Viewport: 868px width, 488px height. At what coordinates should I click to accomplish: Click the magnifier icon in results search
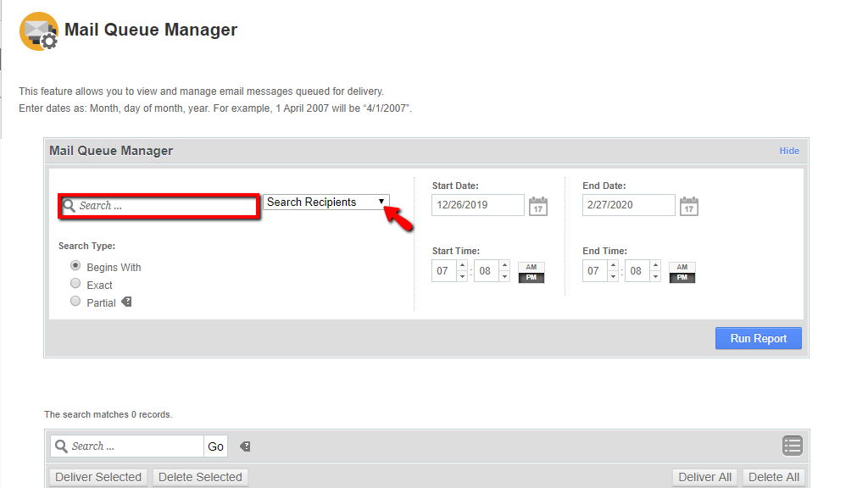click(x=61, y=446)
